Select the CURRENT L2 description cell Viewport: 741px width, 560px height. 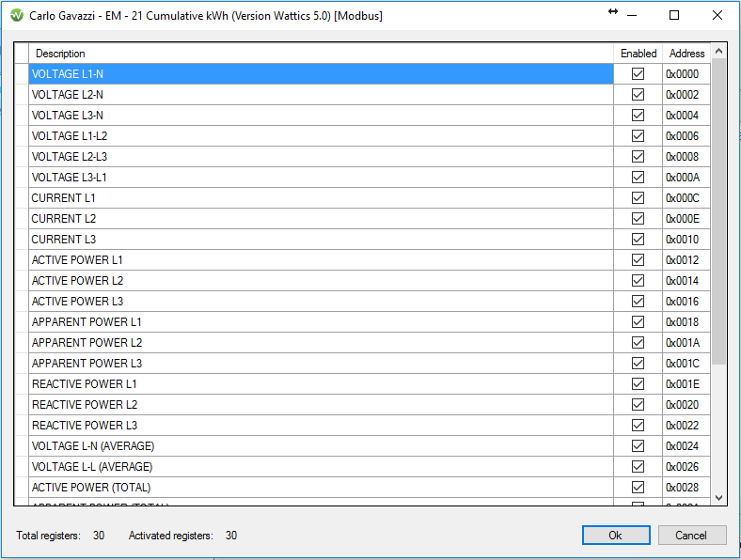click(x=322, y=219)
